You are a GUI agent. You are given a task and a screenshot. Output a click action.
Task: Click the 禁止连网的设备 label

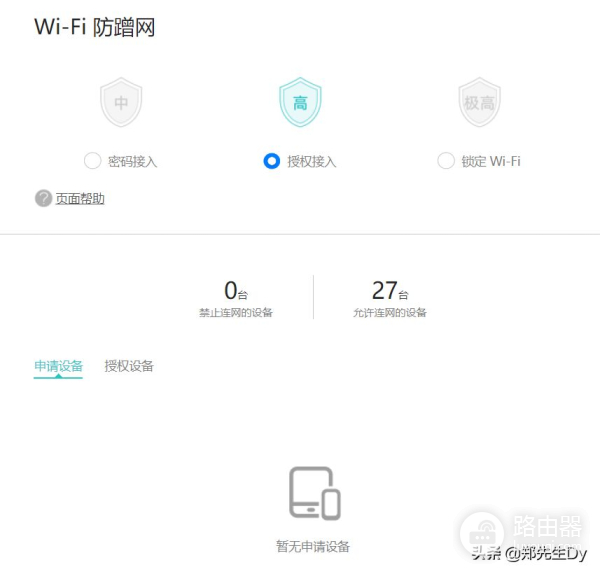236,313
